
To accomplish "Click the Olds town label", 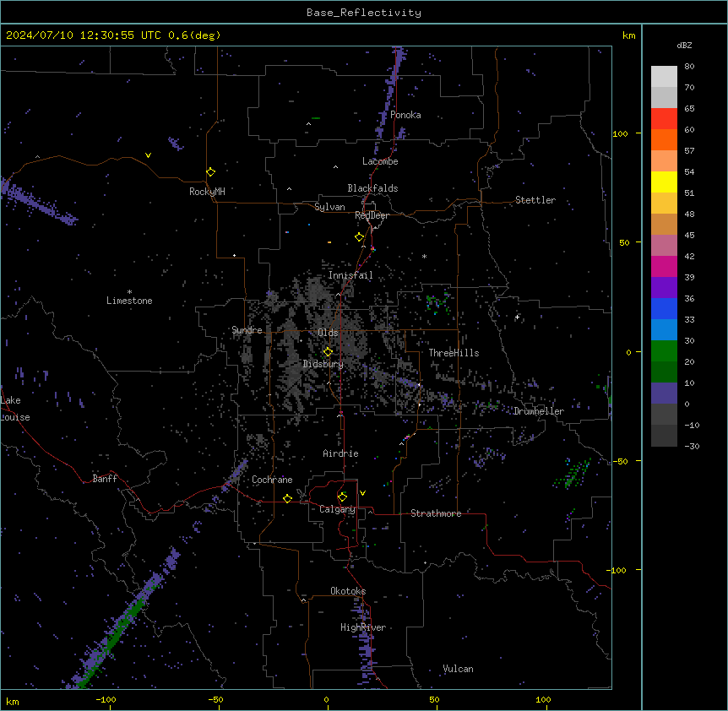I will coord(328,333).
